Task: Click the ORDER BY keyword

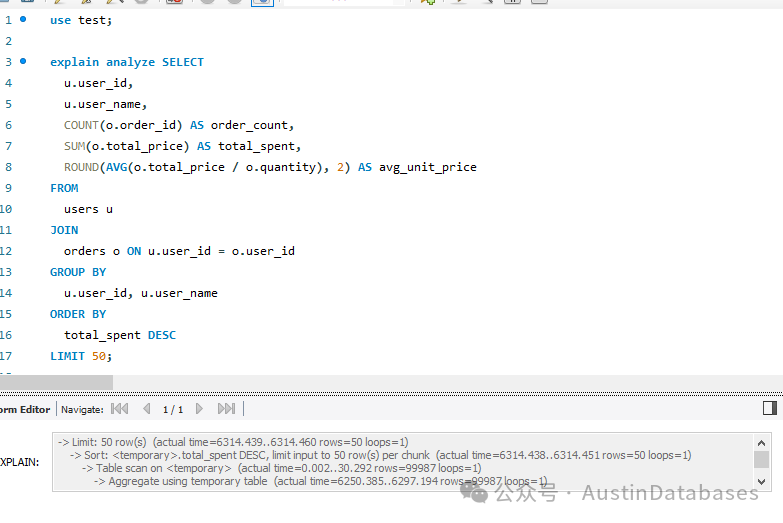Action: (78, 314)
